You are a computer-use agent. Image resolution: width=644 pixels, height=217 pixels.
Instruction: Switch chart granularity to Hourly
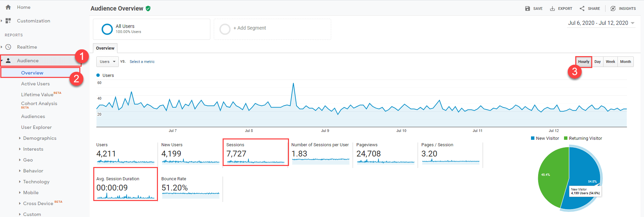coord(583,62)
